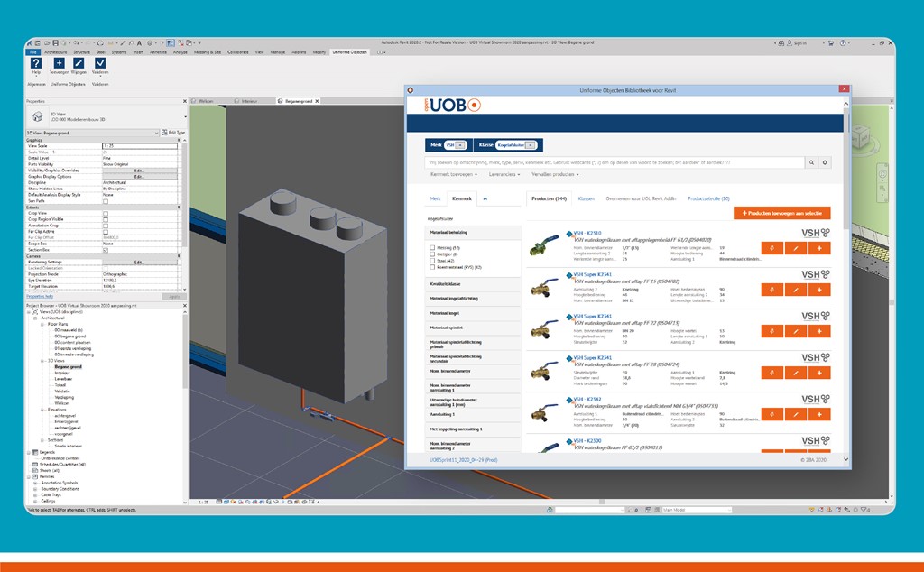Click the first orange button of VSH - K2342 row
The image size is (924, 572).
coord(772,415)
